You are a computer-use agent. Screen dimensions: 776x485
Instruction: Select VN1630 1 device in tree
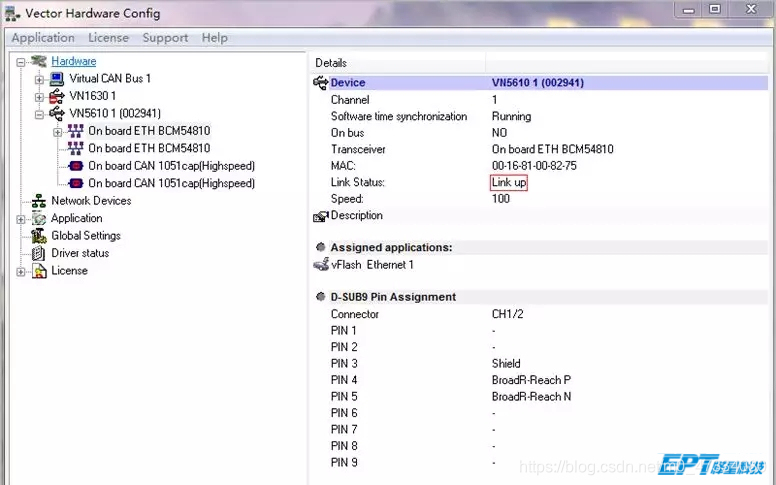pos(93,96)
